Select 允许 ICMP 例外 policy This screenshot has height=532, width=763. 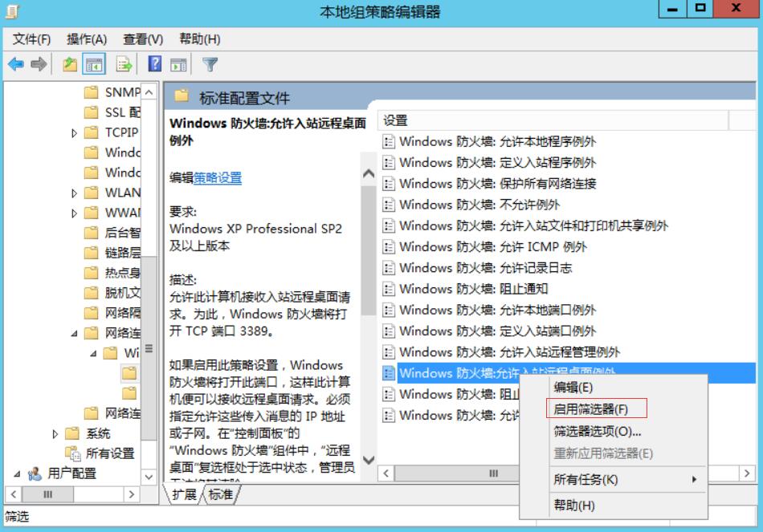pyautogui.click(x=484, y=246)
